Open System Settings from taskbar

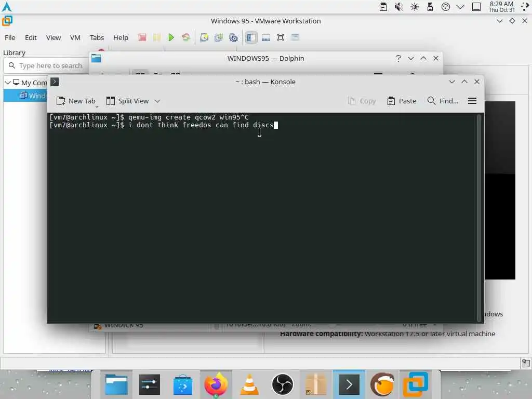[149, 384]
